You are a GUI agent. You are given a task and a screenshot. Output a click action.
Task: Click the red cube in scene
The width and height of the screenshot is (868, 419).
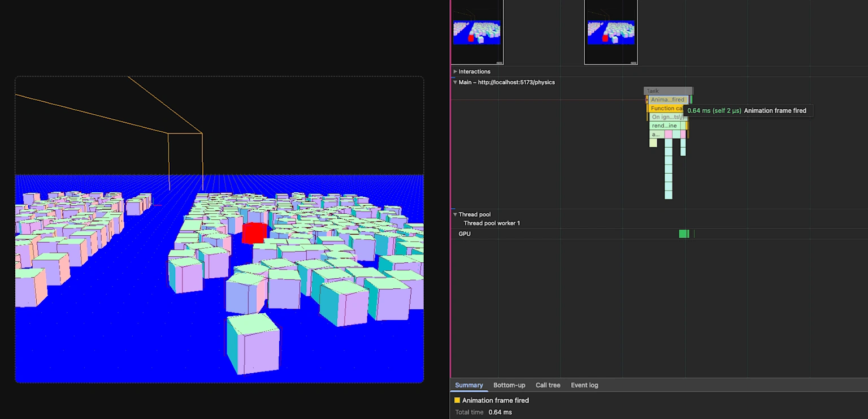click(254, 233)
